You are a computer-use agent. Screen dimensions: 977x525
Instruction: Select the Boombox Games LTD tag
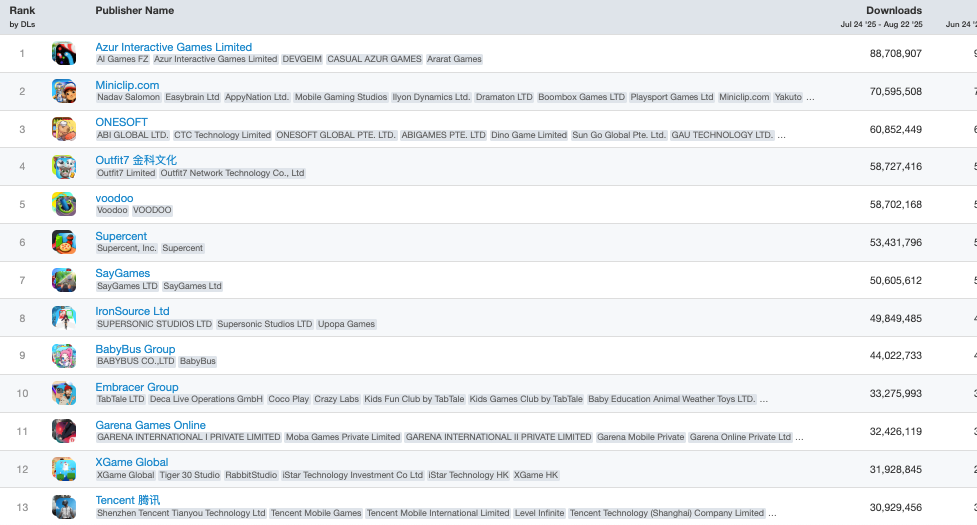pyautogui.click(x=581, y=97)
